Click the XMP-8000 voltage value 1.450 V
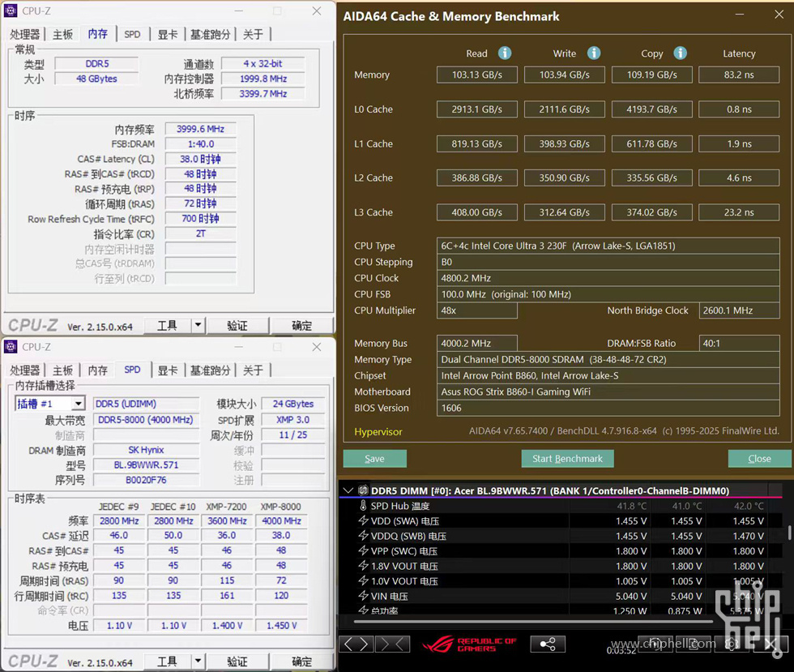 tap(282, 625)
